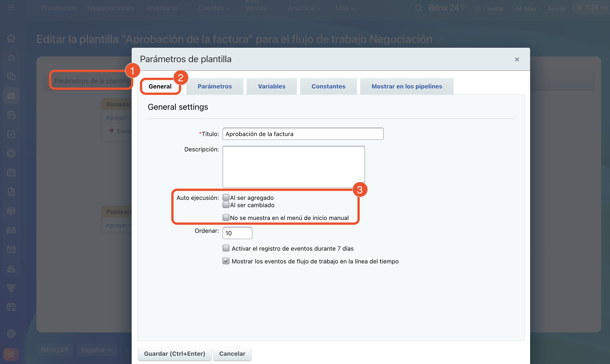This screenshot has height=364, width=610.
Task: Open the Constantes tab
Action: pos(328,86)
